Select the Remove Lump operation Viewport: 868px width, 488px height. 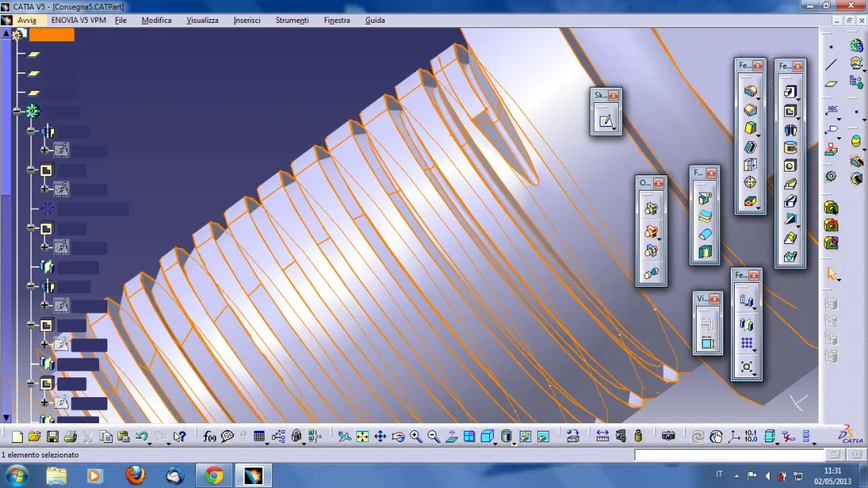pyautogui.click(x=651, y=273)
